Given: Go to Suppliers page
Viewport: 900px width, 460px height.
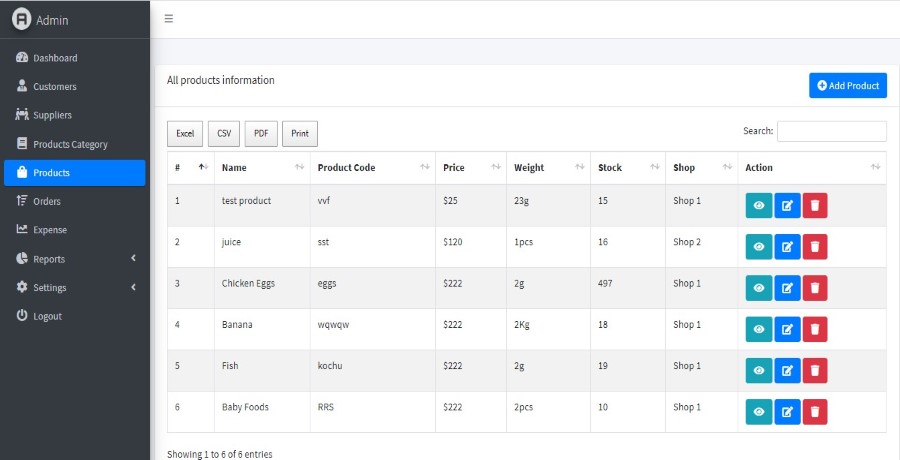Looking at the screenshot, I should (x=75, y=115).
